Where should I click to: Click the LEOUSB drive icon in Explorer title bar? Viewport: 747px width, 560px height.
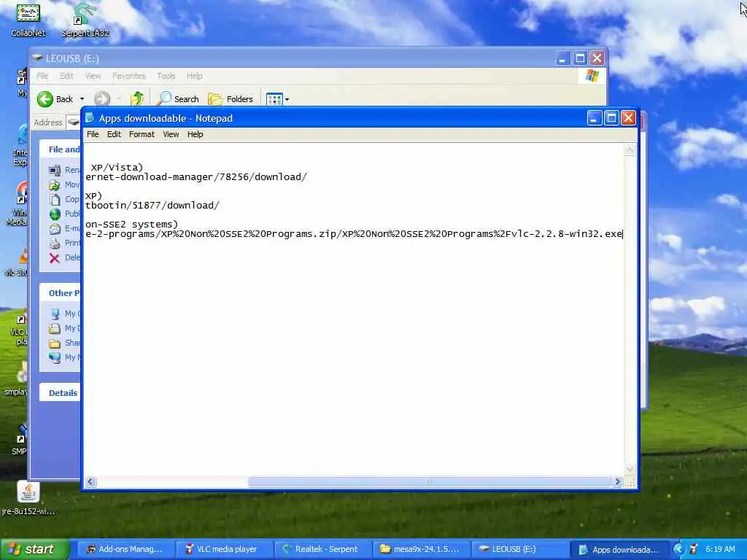[x=37, y=58]
